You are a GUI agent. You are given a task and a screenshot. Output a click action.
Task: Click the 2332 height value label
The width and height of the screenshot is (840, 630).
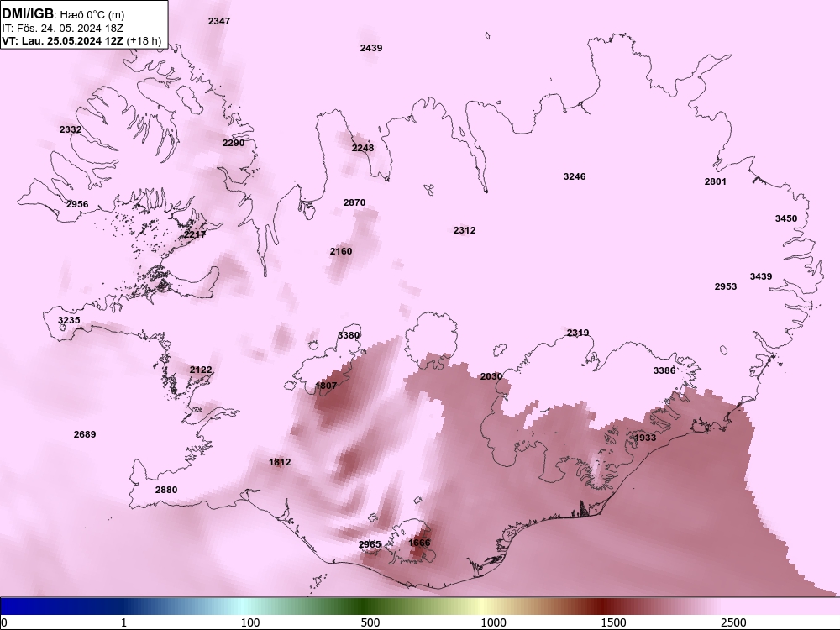[x=71, y=129]
